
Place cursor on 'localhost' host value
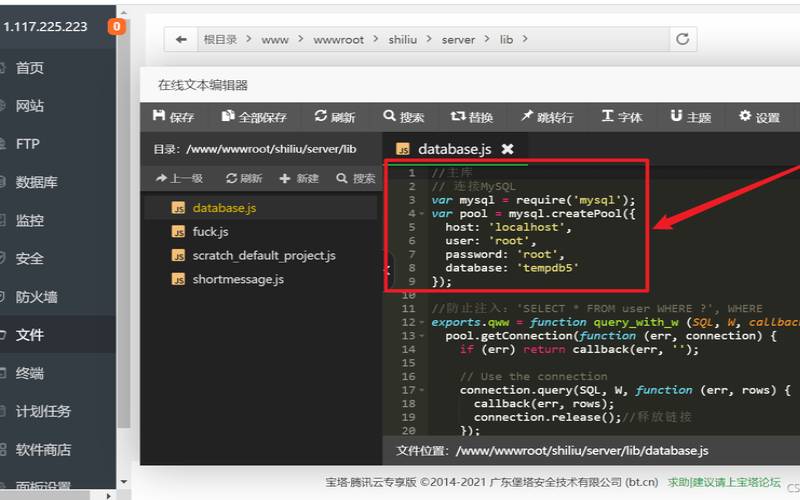[527, 228]
